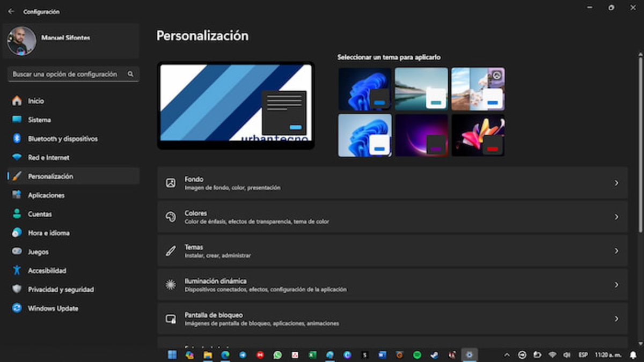The height and width of the screenshot is (362, 644).
Task: Open Pantalla de bloqueo settings
Action: coord(392,319)
